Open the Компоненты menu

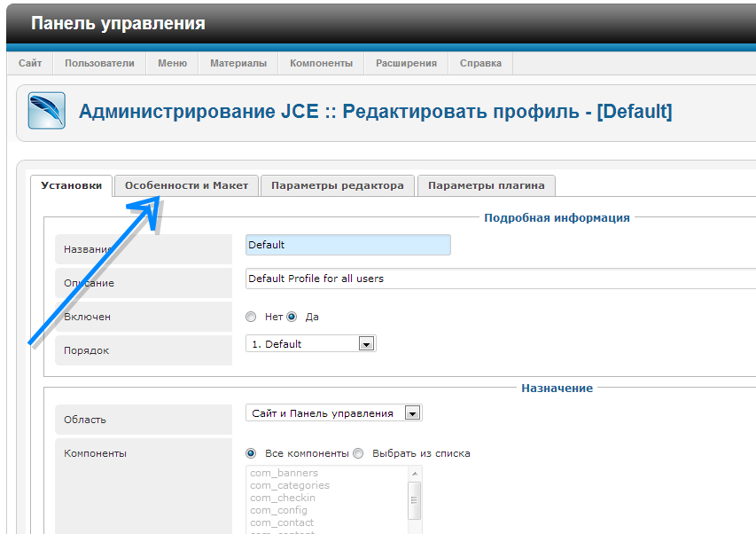(x=321, y=64)
